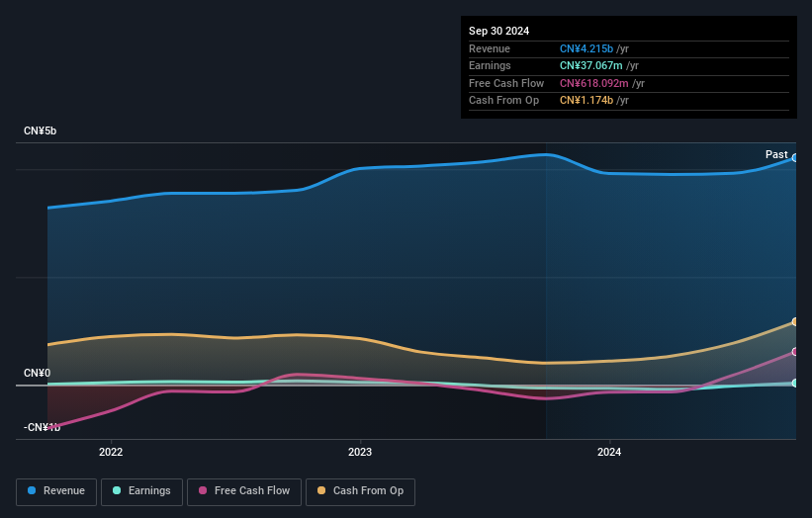
Task: Click the 2024 x-axis label
Action: pyautogui.click(x=609, y=452)
